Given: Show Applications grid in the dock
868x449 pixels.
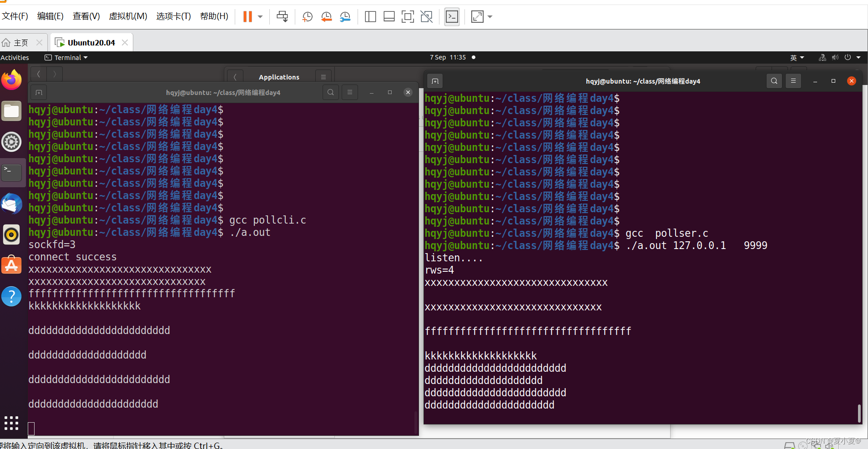Looking at the screenshot, I should [11, 423].
